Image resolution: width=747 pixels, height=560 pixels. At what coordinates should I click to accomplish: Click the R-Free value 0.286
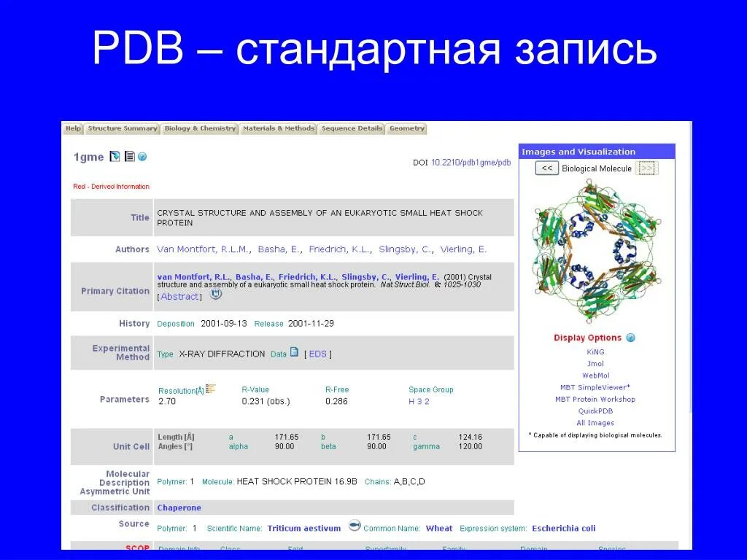pyautogui.click(x=336, y=402)
